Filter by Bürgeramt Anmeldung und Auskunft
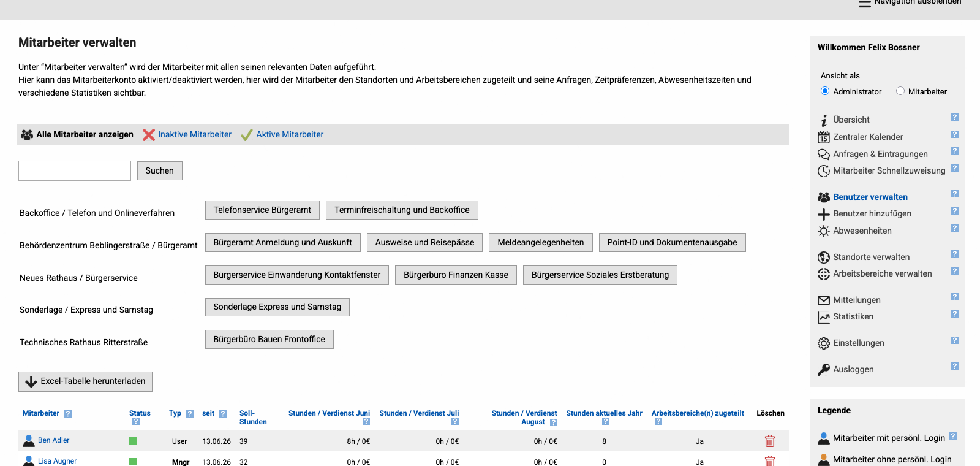980x466 pixels. coord(282,243)
